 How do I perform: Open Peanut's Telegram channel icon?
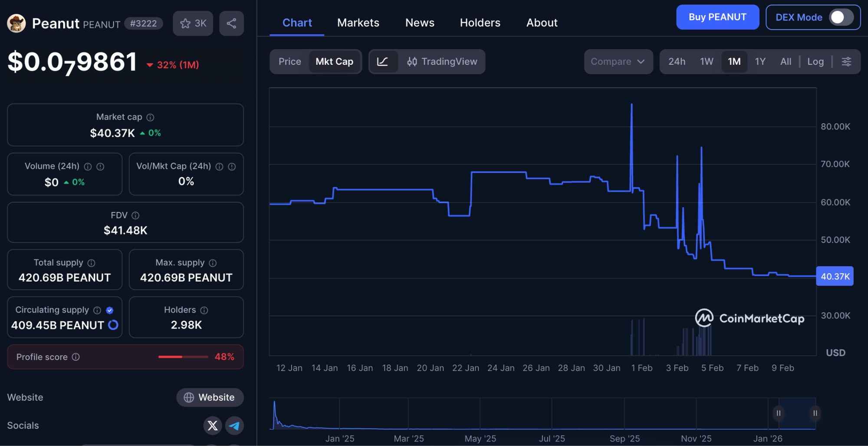click(234, 426)
